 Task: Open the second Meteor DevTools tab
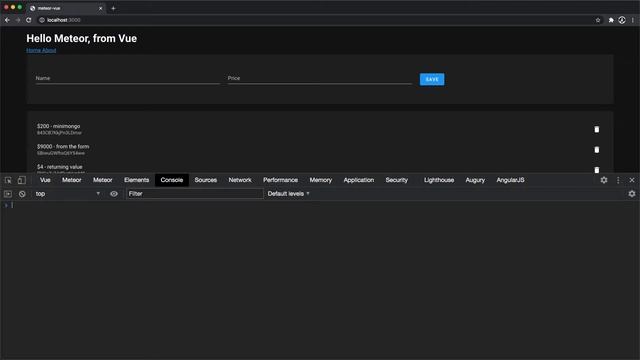tap(102, 180)
